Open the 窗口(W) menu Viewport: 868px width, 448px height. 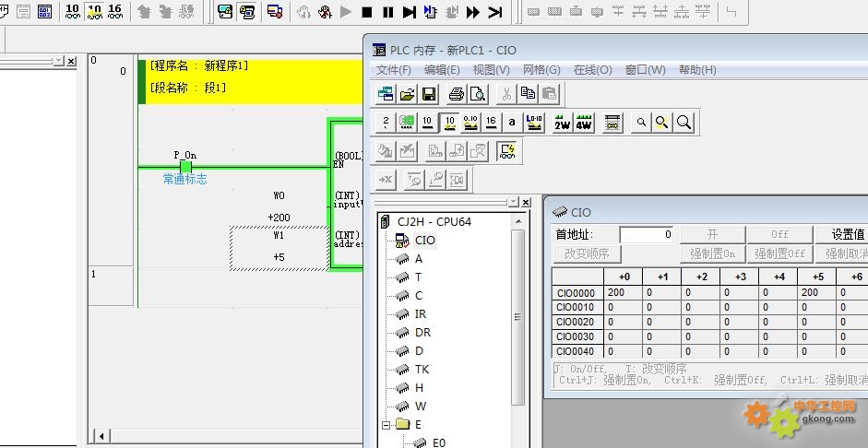[x=645, y=70]
